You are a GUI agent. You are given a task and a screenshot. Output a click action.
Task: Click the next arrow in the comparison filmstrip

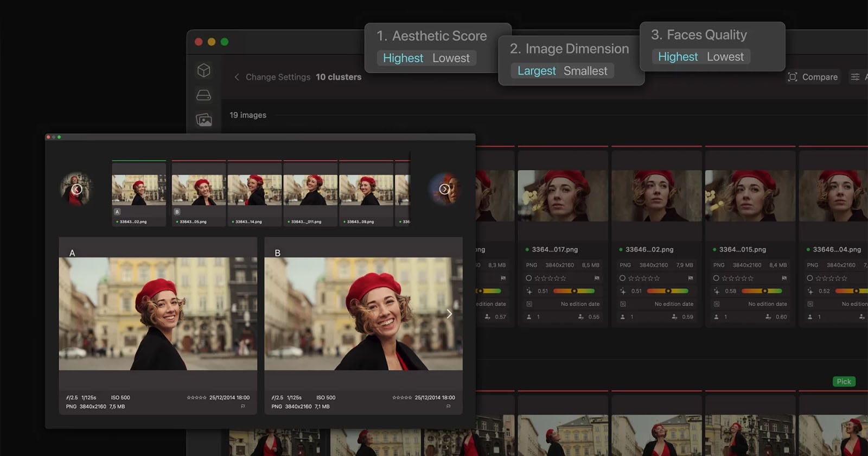pos(444,189)
